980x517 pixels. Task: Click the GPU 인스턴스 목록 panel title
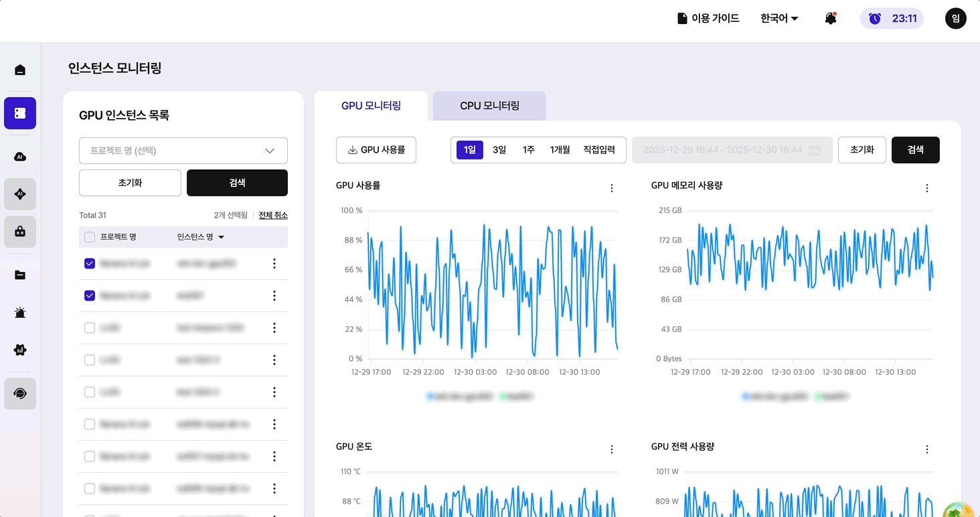coord(124,115)
